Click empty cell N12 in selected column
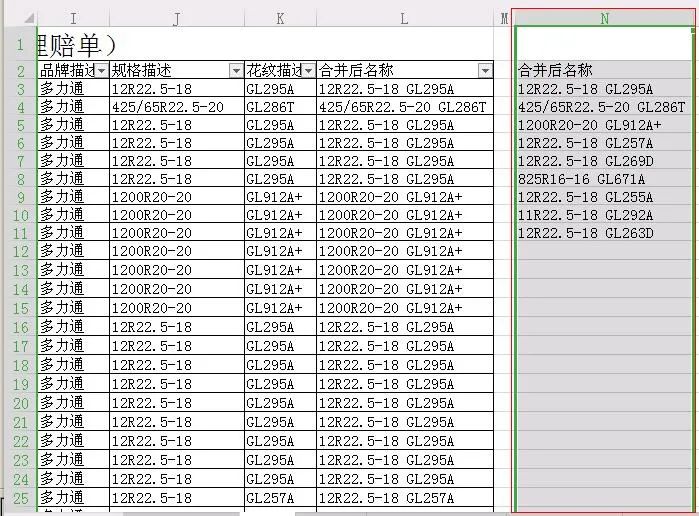699x516 pixels. [x=604, y=251]
